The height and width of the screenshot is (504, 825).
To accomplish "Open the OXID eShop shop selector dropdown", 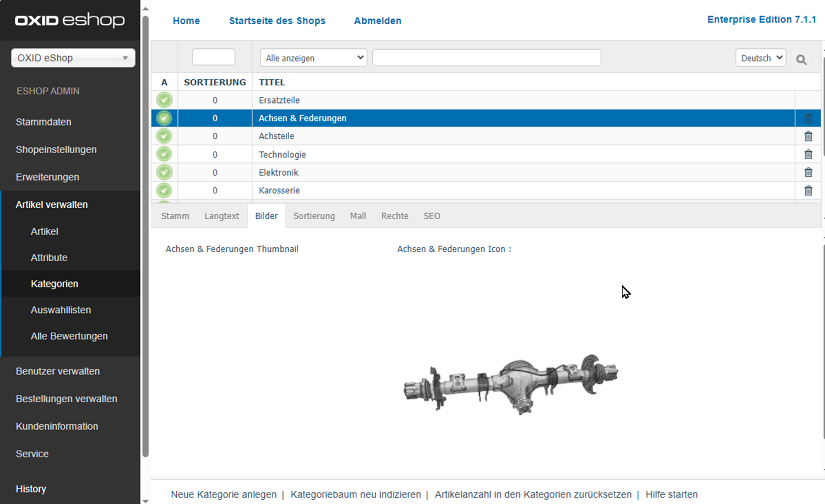I will coord(73,58).
